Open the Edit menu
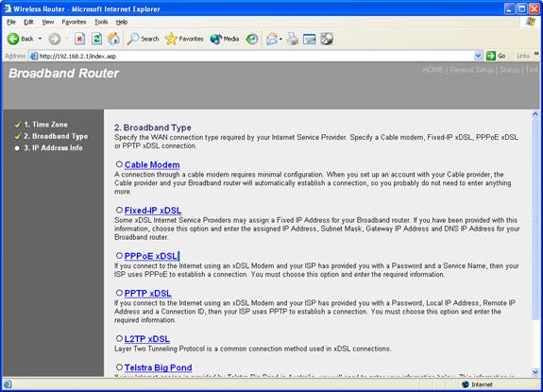Image resolution: width=543 pixels, height=392 pixels. point(28,22)
